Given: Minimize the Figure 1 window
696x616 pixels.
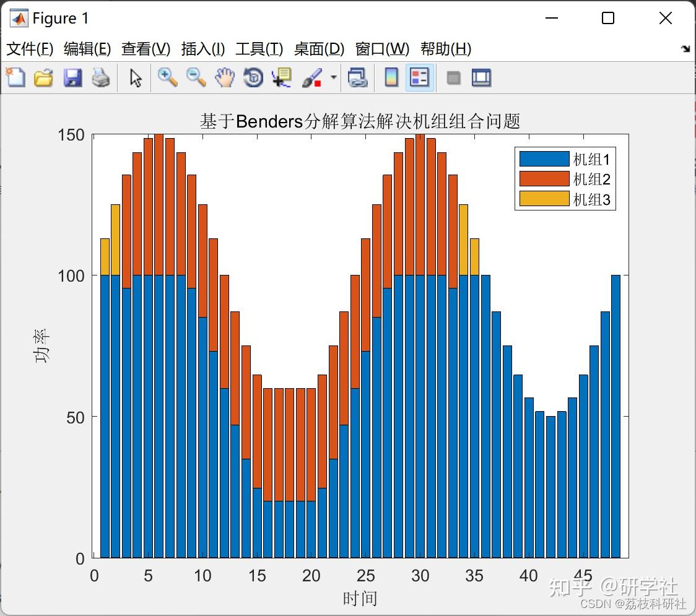Looking at the screenshot, I should (551, 18).
